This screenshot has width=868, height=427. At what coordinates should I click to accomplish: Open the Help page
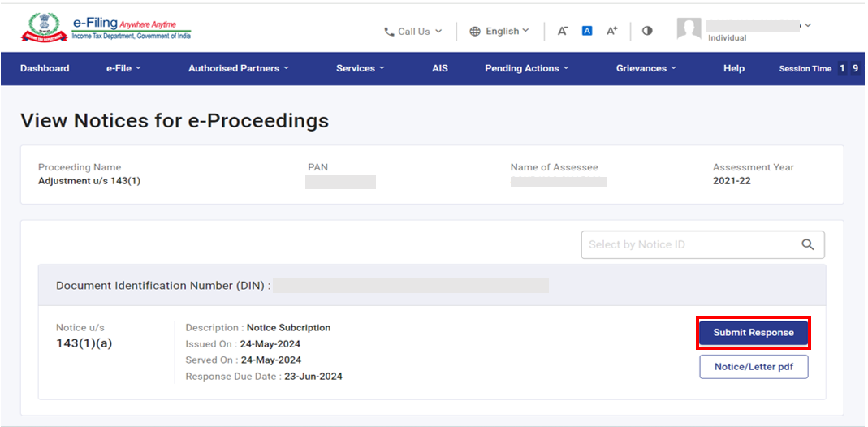[x=733, y=68]
